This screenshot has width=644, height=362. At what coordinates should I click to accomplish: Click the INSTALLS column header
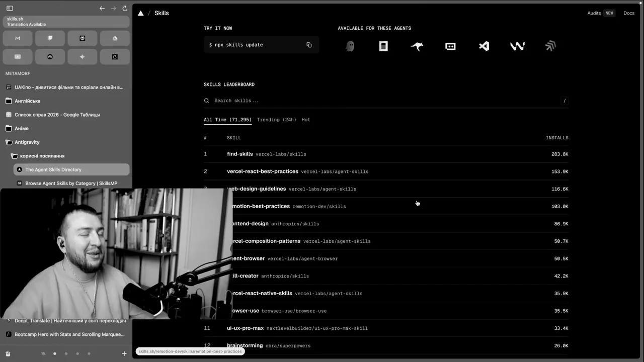click(557, 138)
